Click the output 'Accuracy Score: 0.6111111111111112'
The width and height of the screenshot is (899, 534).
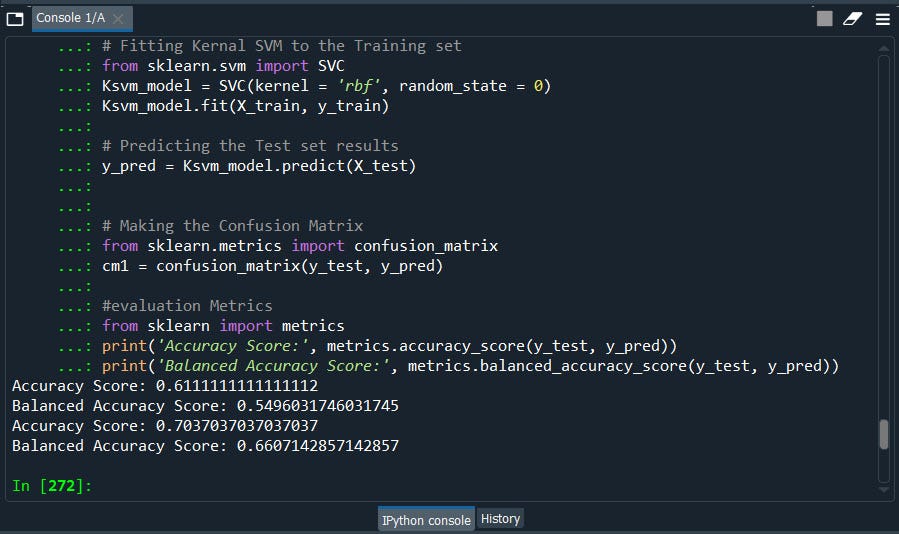165,385
